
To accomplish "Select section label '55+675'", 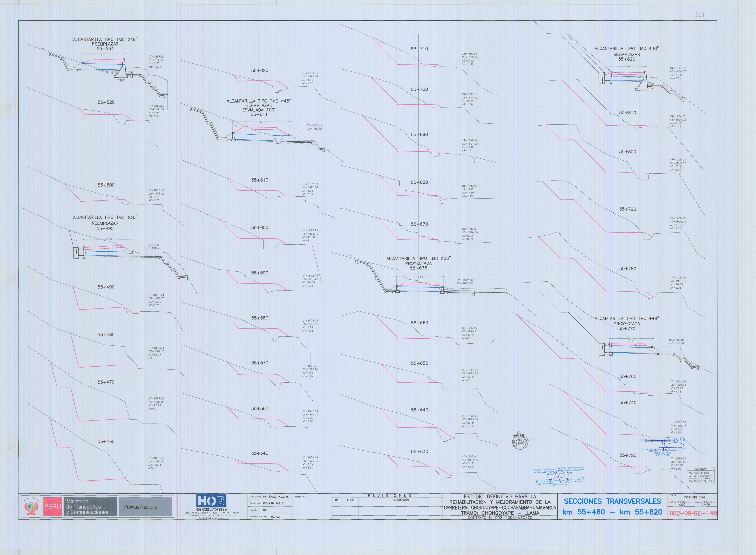I will pos(418,268).
